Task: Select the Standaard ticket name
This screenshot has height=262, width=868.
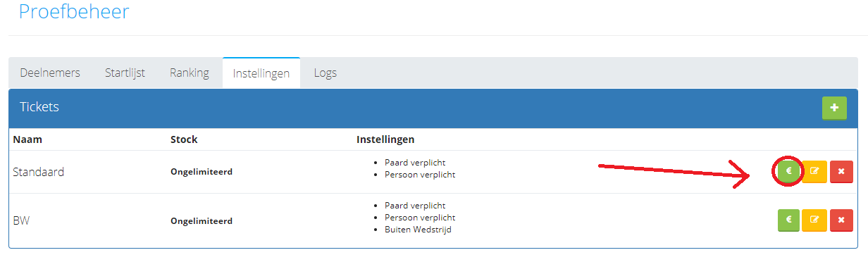Action: [39, 172]
